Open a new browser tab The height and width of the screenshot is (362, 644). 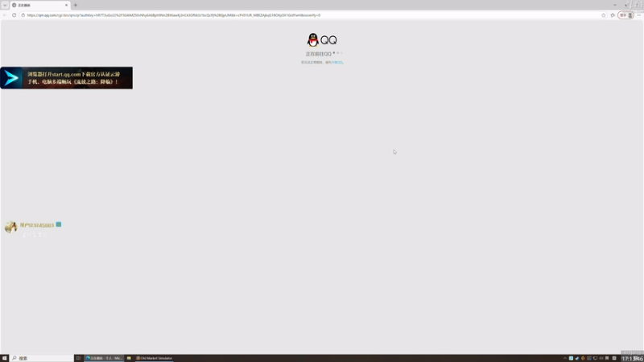pyautogui.click(x=76, y=5)
